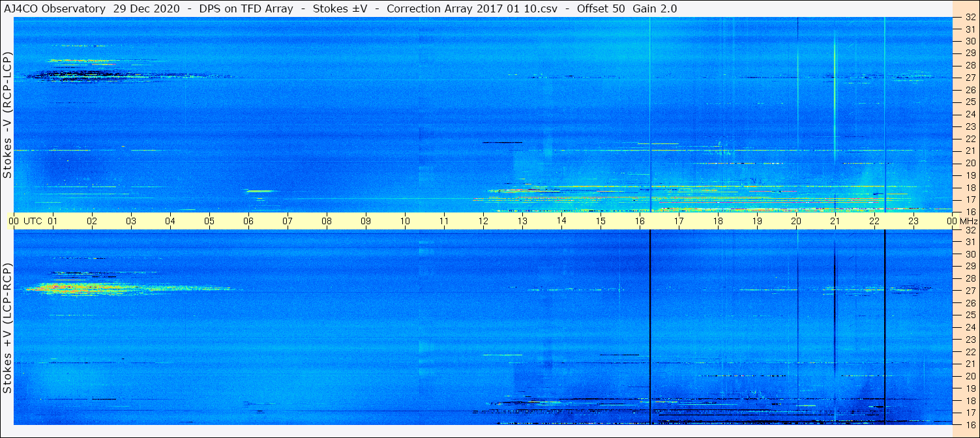
Task: Click the AJ4CO Observatory title text
Action: 55,8
